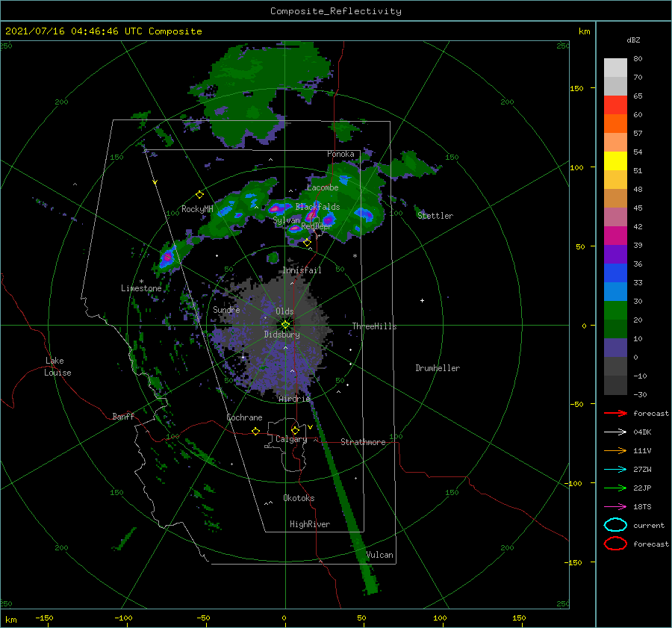Click the 18TS legend label
Viewport: 672px width, 628px height.
[642, 506]
